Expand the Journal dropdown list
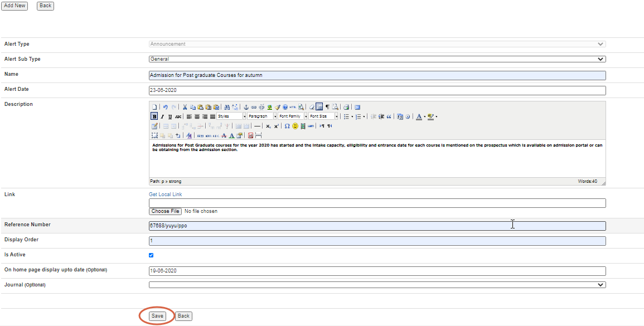 (x=377, y=285)
